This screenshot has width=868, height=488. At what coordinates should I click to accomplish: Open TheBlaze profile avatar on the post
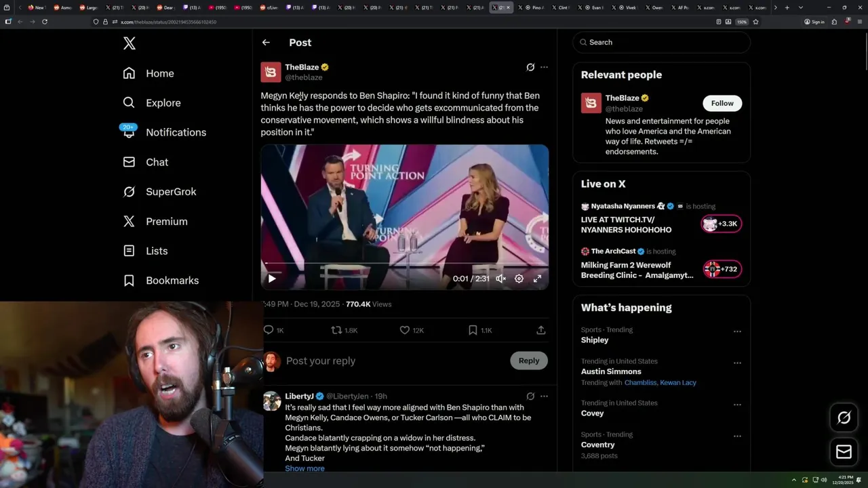pos(271,72)
